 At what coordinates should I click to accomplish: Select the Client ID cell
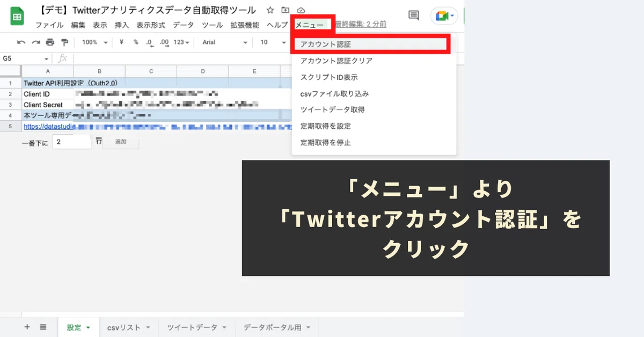[48, 94]
